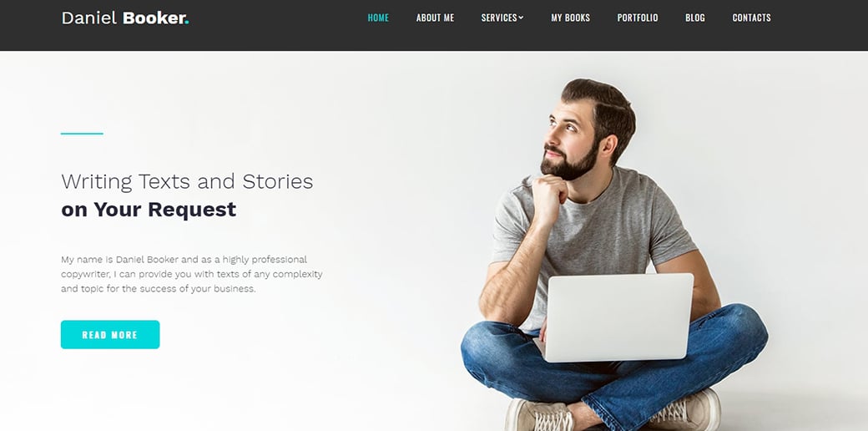Image resolution: width=868 pixels, height=431 pixels.
Task: Click the teal accent line above headline
Action: [82, 134]
